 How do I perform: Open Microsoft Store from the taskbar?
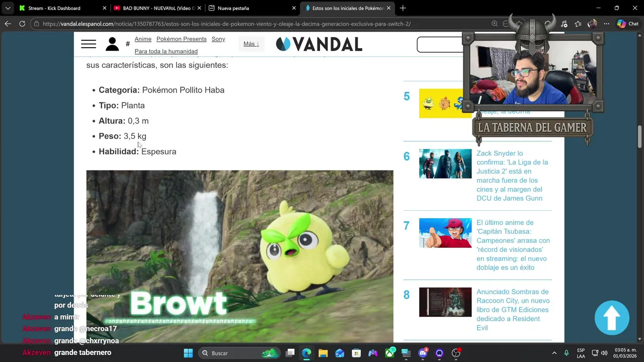pos(356,353)
